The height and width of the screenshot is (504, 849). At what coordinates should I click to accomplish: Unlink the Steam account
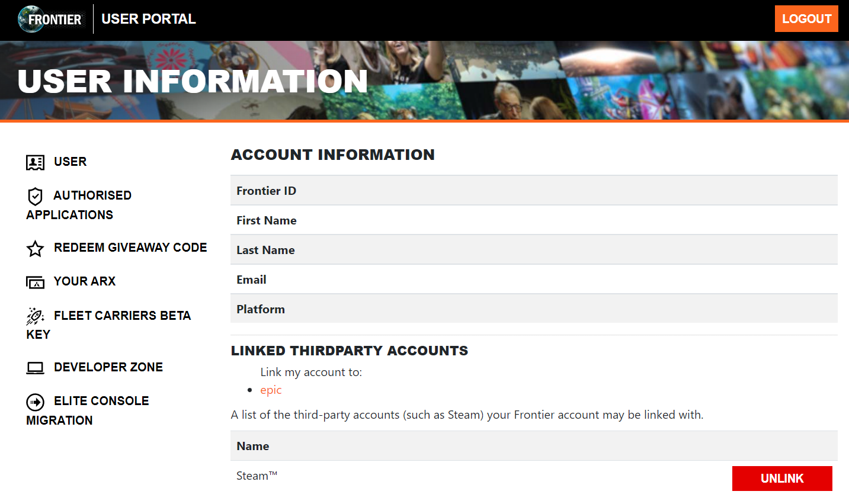coord(781,479)
